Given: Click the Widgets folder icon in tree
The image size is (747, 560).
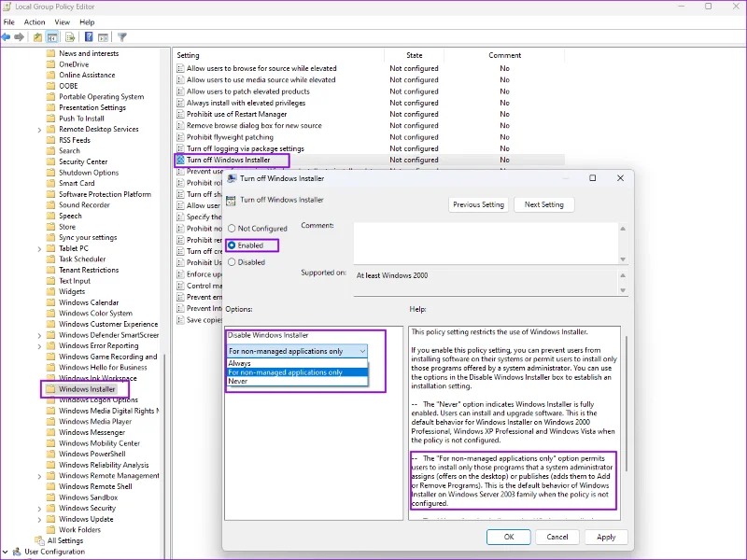Looking at the screenshot, I should 50,291.
